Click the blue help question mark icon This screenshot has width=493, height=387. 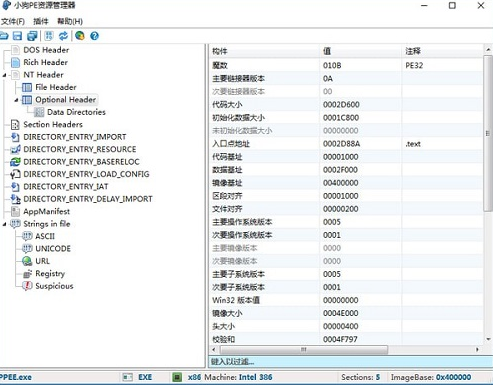click(x=95, y=36)
